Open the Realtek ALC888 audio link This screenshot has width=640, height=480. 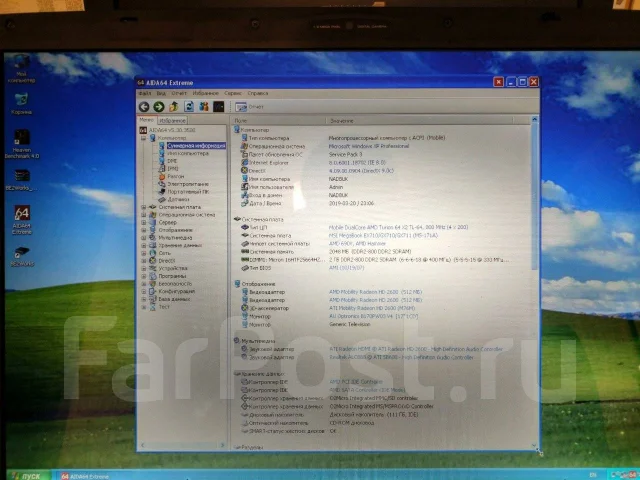tap(401, 357)
